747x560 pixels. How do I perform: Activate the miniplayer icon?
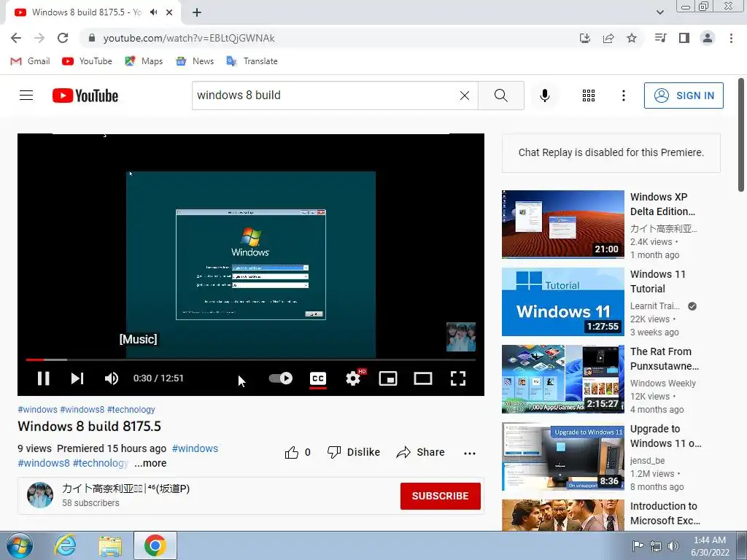[388, 378]
